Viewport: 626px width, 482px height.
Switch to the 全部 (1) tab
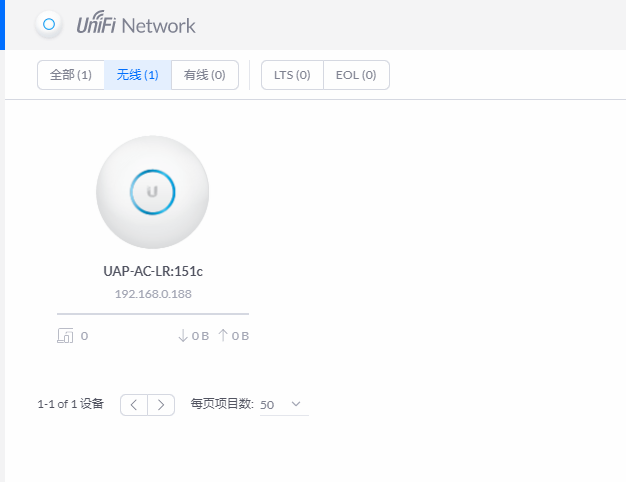(x=71, y=75)
